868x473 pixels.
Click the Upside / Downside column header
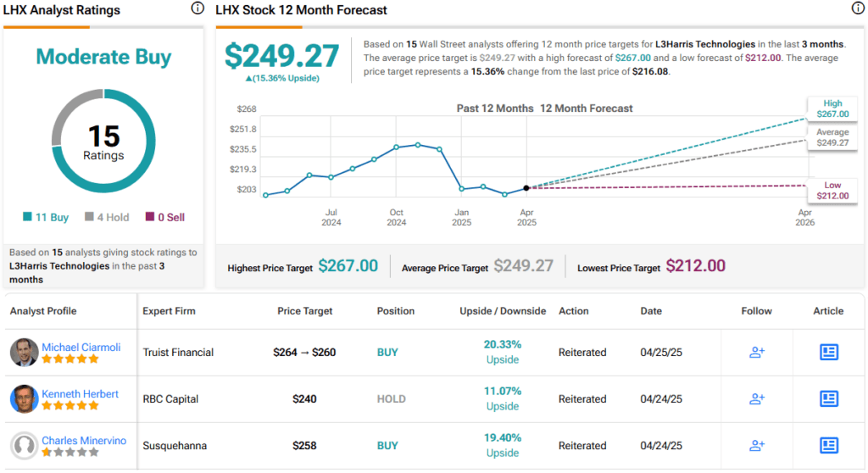[503, 311]
